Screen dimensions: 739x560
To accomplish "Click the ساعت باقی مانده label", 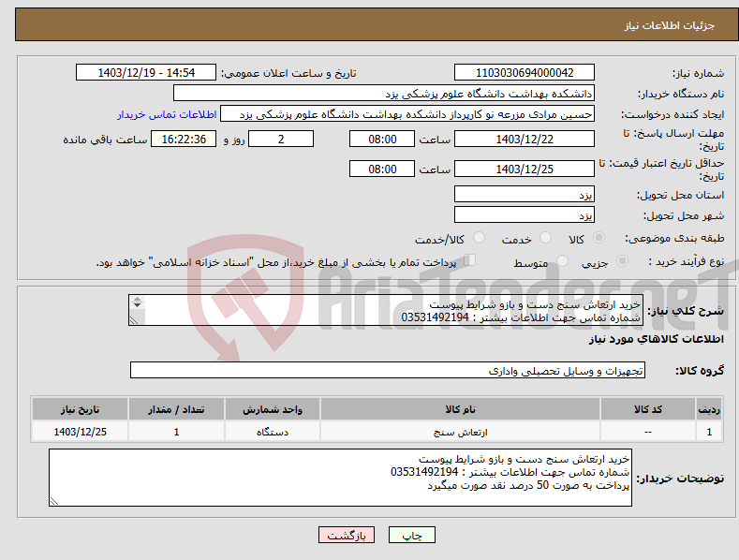I will pyautogui.click(x=105, y=140).
